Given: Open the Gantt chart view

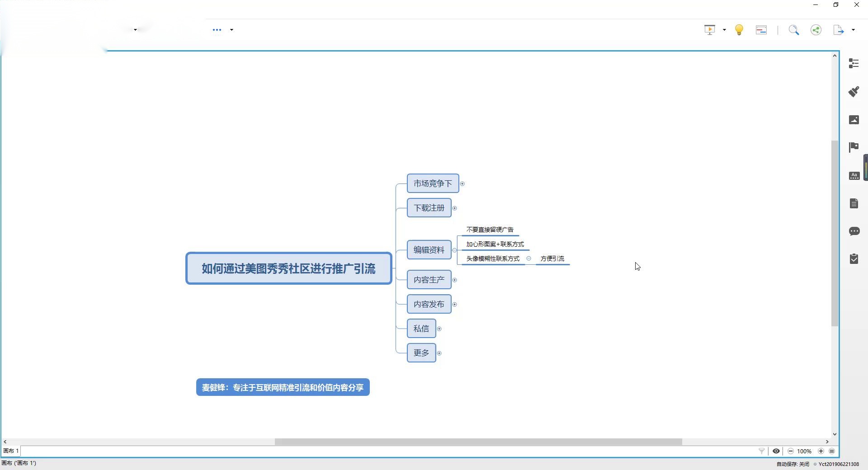Looking at the screenshot, I should tap(761, 30).
